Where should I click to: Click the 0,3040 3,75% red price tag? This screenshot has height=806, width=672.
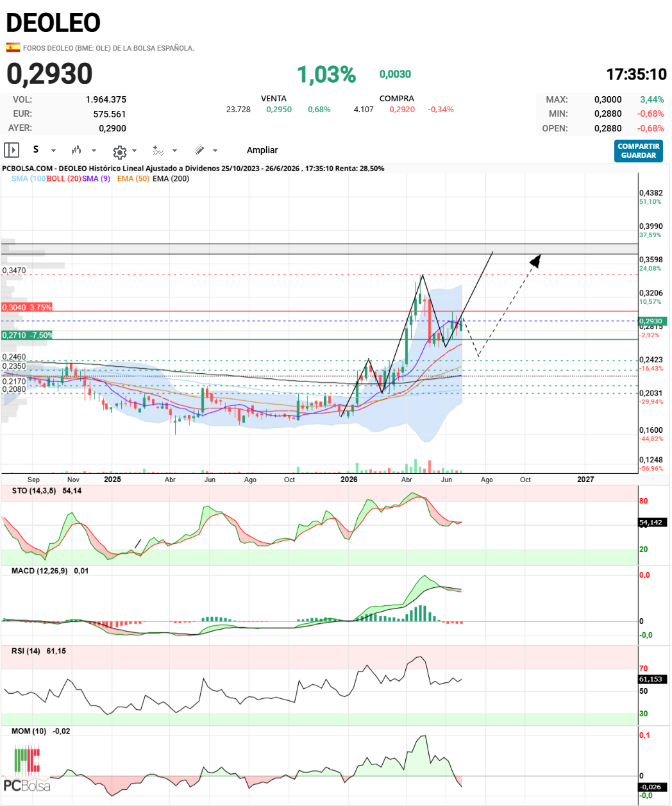tap(27, 307)
